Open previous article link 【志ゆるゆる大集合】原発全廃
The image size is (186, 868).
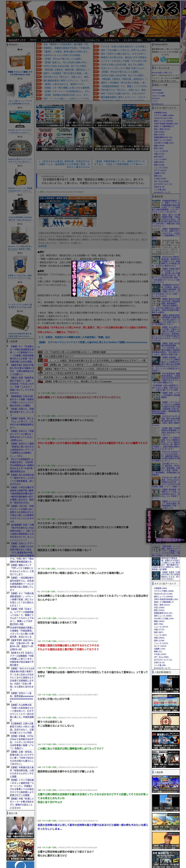(x=64, y=164)
